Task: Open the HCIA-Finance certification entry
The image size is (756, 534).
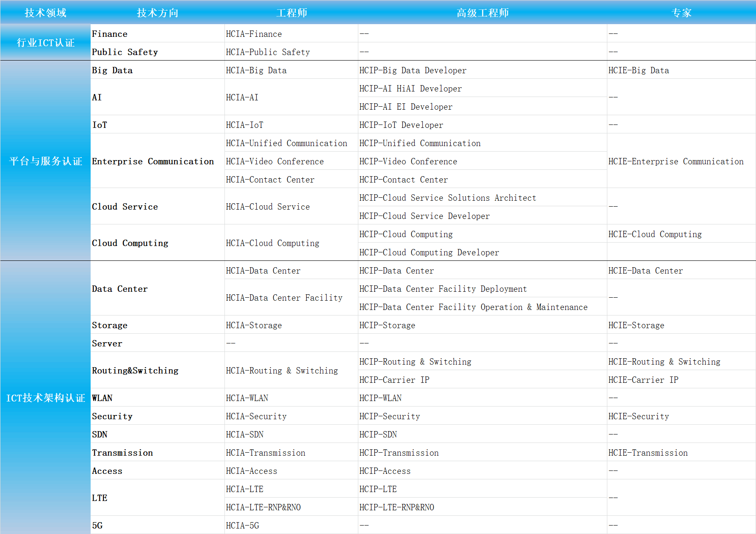Action: 254,34
